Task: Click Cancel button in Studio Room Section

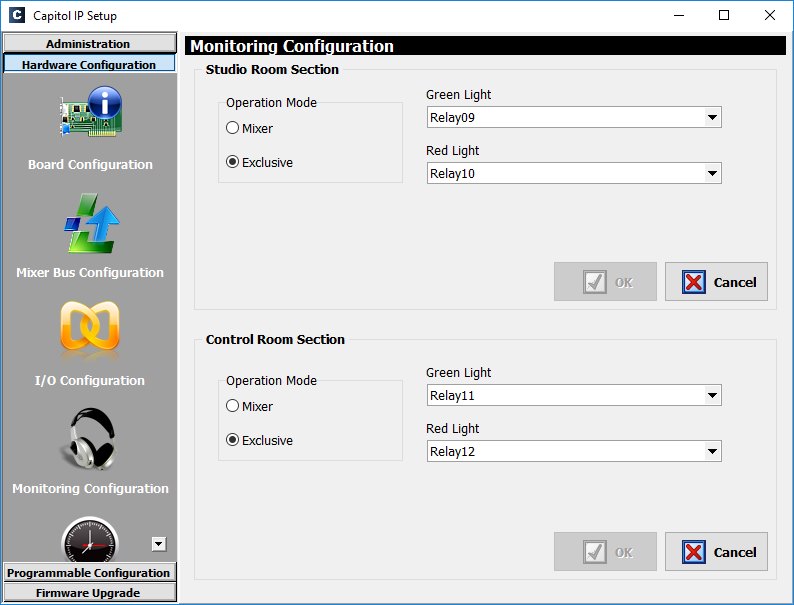Action: tap(716, 281)
